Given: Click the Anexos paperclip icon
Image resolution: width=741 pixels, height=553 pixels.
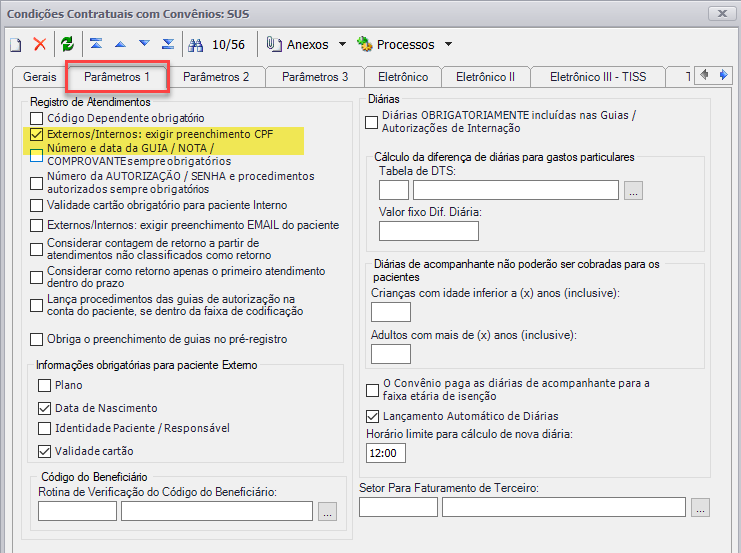Looking at the screenshot, I should [274, 44].
